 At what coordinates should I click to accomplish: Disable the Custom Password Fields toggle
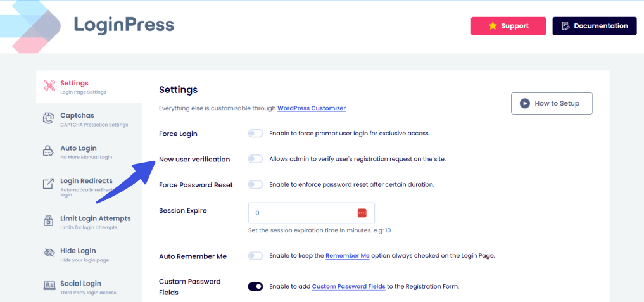click(255, 287)
